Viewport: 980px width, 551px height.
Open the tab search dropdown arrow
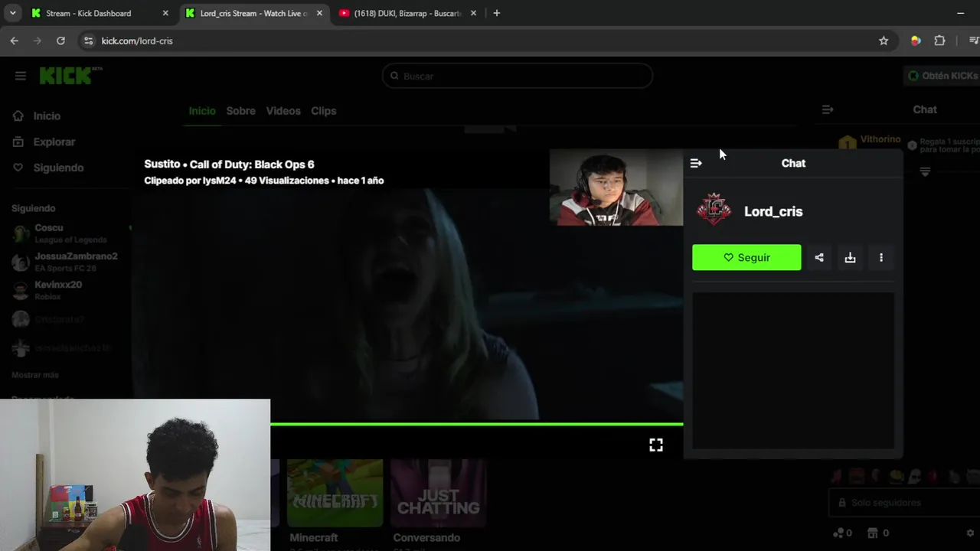tap(12, 13)
